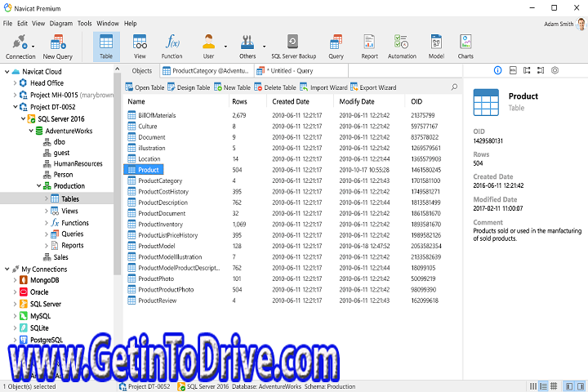This screenshot has width=588, height=392.
Task: Select the HumanResources schema
Action: [x=78, y=163]
